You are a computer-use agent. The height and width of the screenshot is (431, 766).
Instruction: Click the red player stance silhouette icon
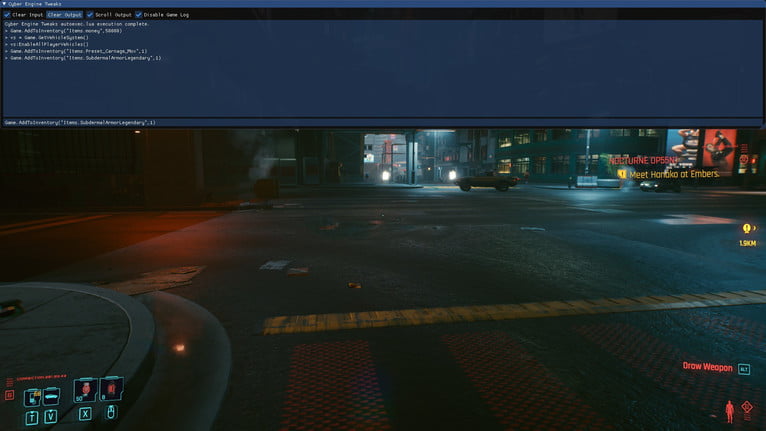point(729,411)
